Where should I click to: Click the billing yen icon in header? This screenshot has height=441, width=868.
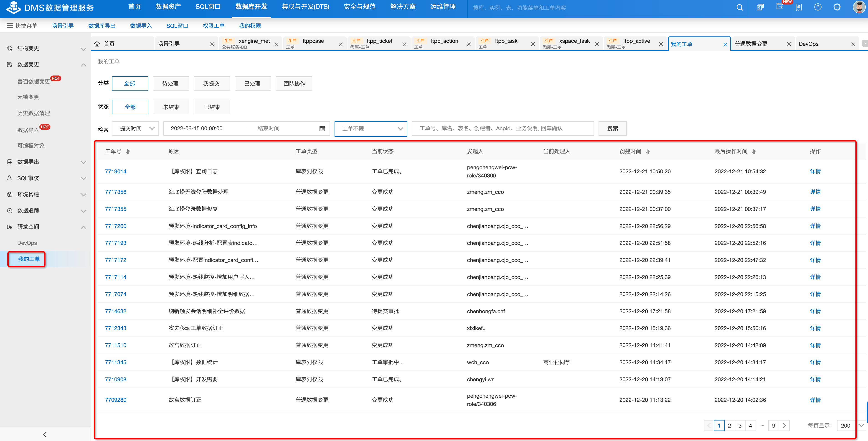click(799, 7)
